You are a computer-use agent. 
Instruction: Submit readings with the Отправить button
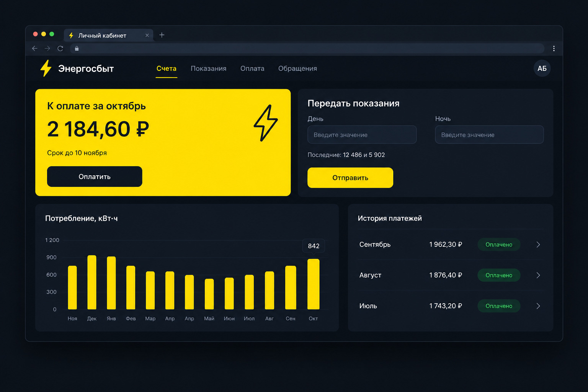coord(350,178)
